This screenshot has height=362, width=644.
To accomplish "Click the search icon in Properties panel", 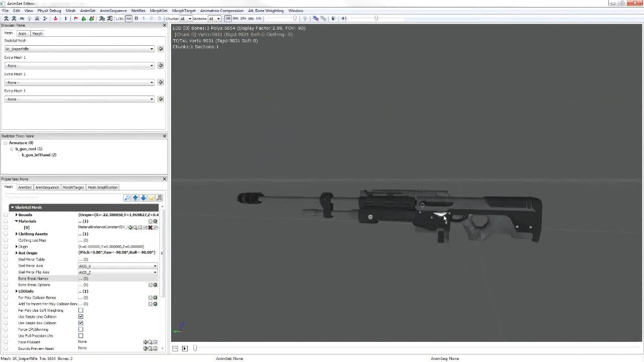I will (x=127, y=198).
